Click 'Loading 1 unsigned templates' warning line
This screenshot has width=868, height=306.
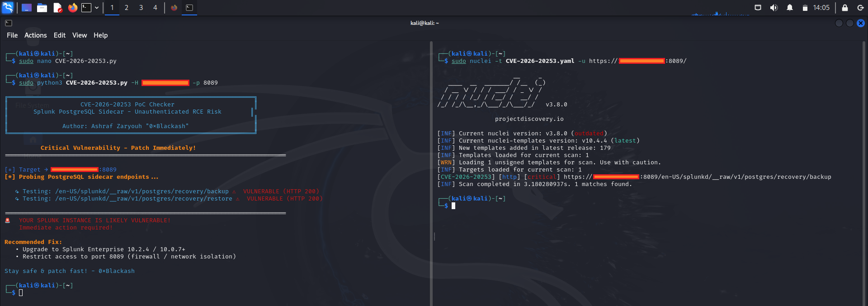549,163
